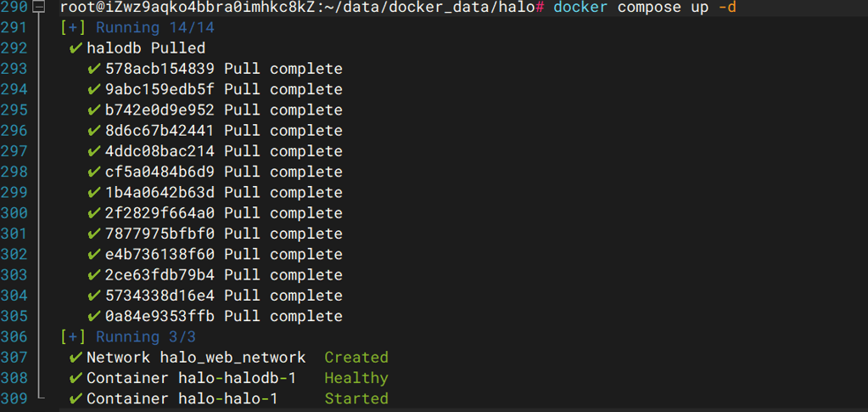This screenshot has width=868, height=412.
Task: Click the layer ID 2ce63fdb79b4
Action: (160, 275)
